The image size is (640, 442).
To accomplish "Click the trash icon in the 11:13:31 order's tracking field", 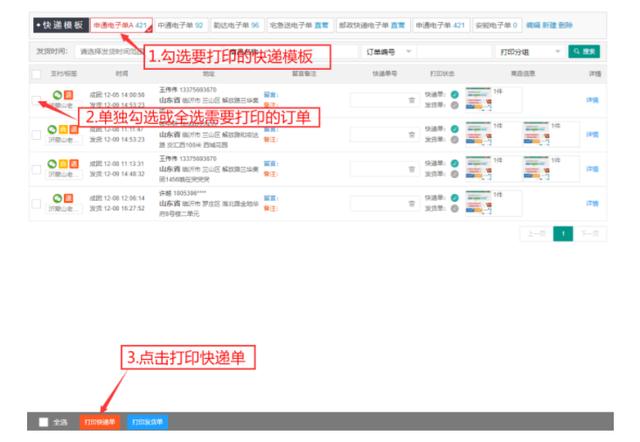I will pos(412,169).
